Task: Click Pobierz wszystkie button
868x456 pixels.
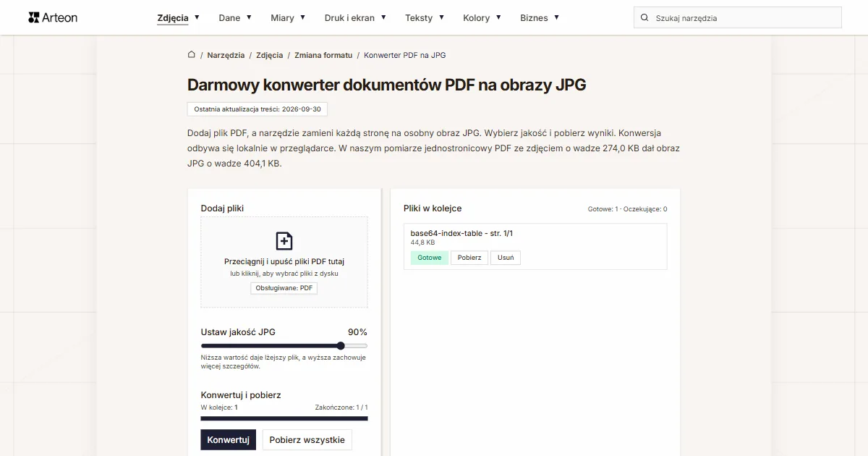Action: point(307,439)
